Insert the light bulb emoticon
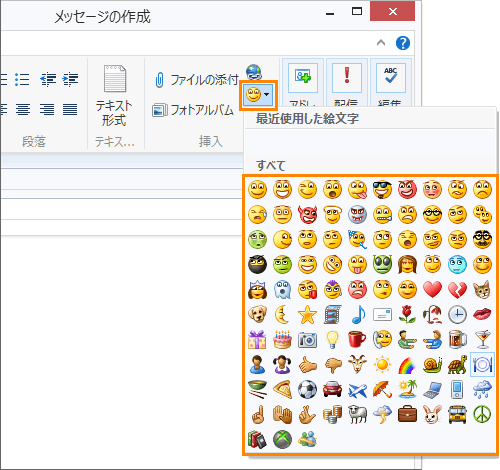This screenshot has width=500, height=470. tap(332, 339)
